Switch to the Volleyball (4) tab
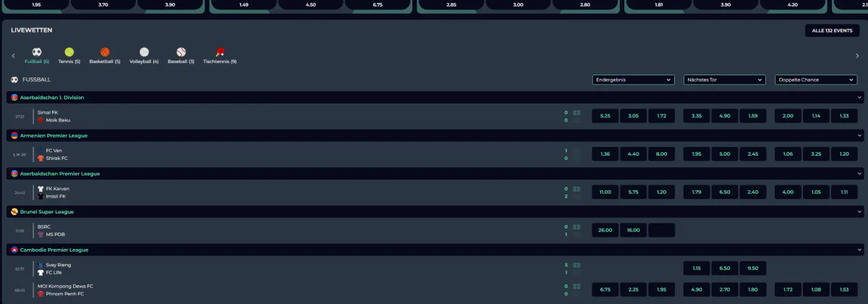868x304 pixels. pos(144,56)
